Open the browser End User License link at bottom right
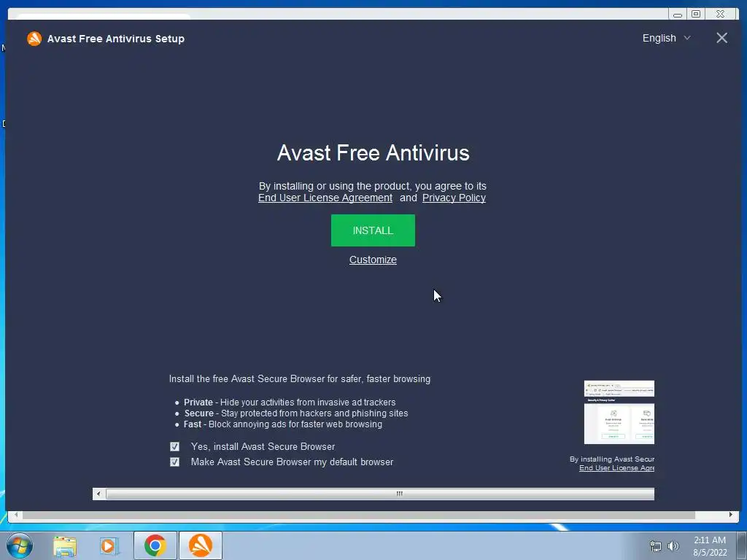 (616, 468)
